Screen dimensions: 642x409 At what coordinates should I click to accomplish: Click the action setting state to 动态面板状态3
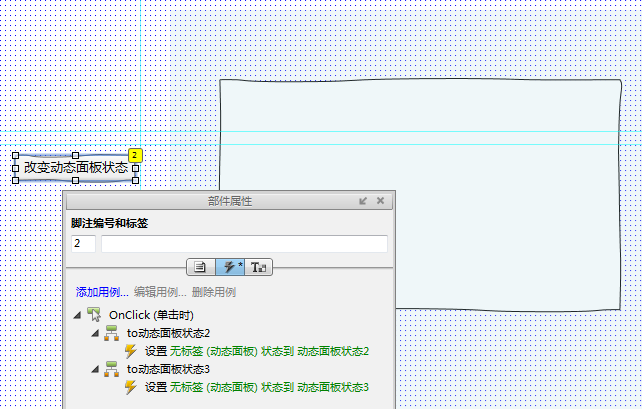coord(257,387)
